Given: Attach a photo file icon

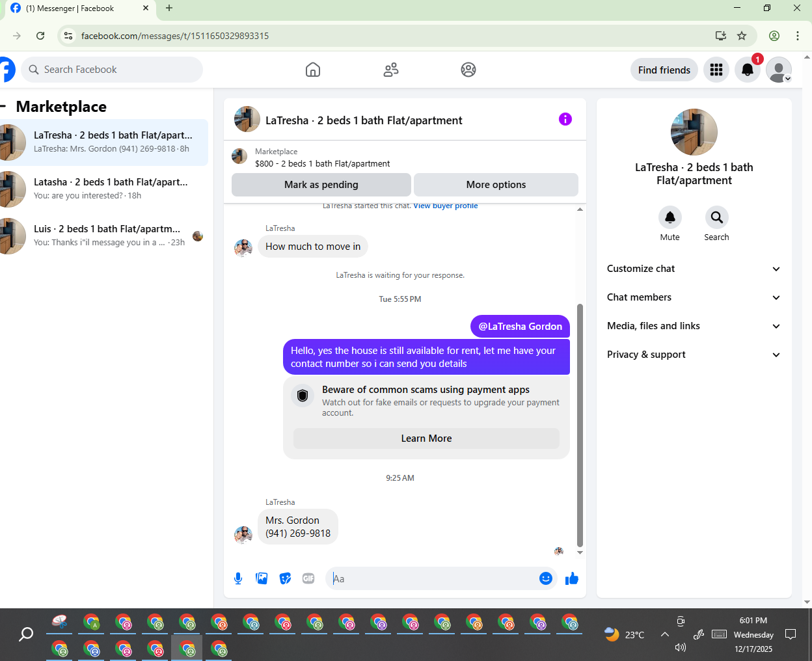Looking at the screenshot, I should coord(262,578).
